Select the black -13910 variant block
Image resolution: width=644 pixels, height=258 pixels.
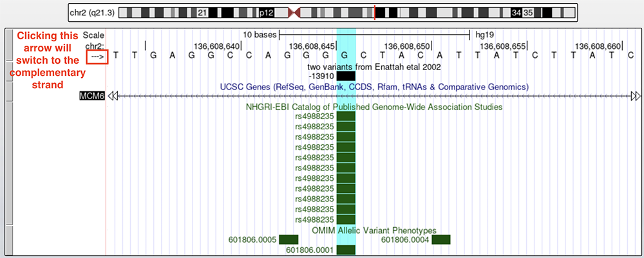(x=346, y=76)
